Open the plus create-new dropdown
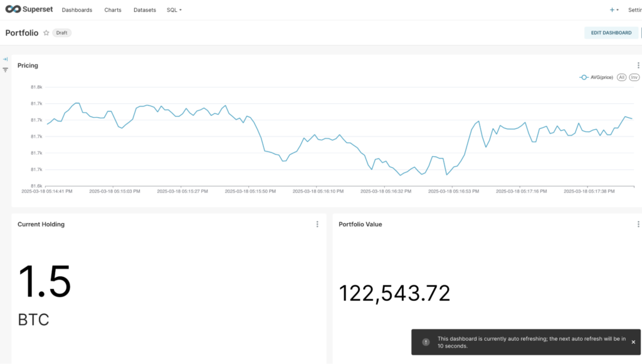 [614, 10]
